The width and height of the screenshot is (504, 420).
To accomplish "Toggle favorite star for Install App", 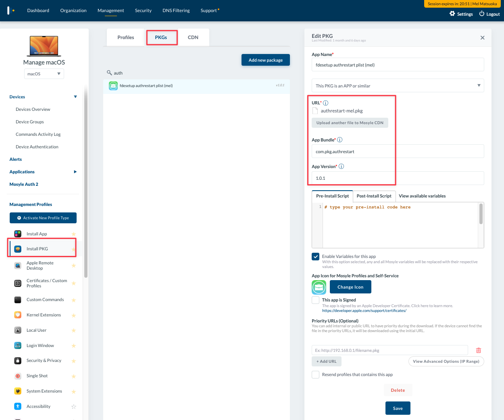I will click(x=74, y=234).
